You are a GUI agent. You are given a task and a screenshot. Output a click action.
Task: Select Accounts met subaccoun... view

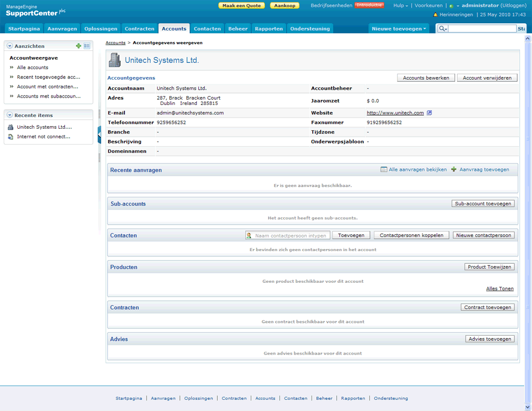(x=49, y=96)
